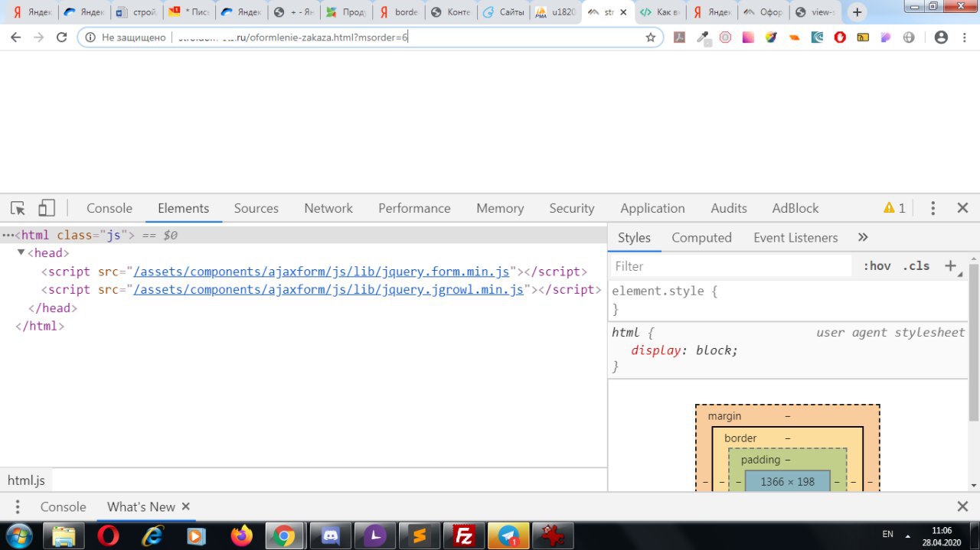Open a new browser tab
Image resolution: width=980 pixels, height=550 pixels.
pyautogui.click(x=857, y=12)
